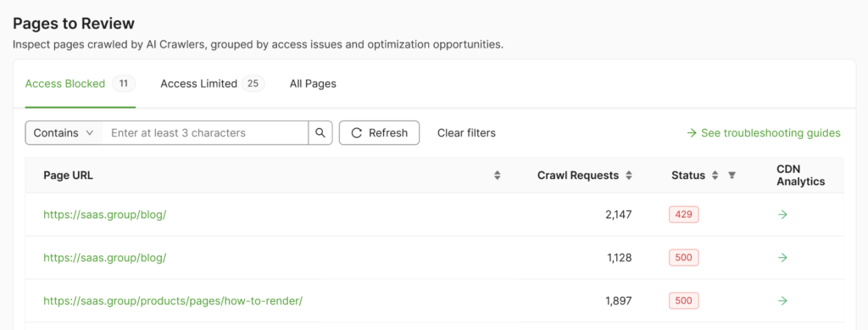Click the 429 status badge
Viewport: 868px width, 330px height.
click(684, 215)
